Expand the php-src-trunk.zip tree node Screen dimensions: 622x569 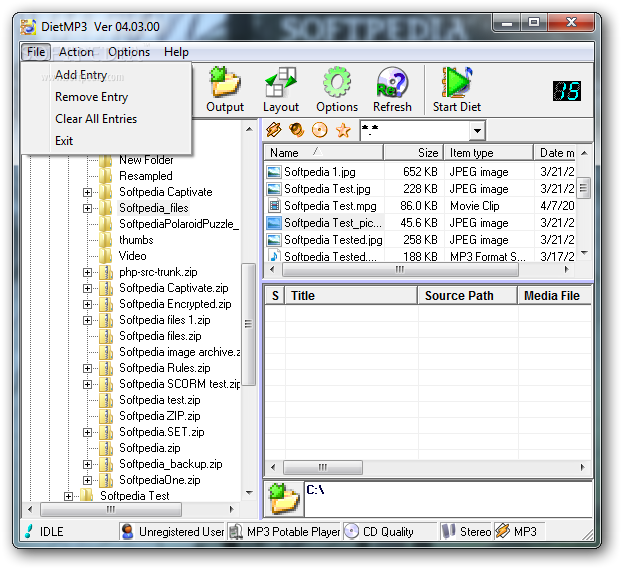pyautogui.click(x=87, y=272)
